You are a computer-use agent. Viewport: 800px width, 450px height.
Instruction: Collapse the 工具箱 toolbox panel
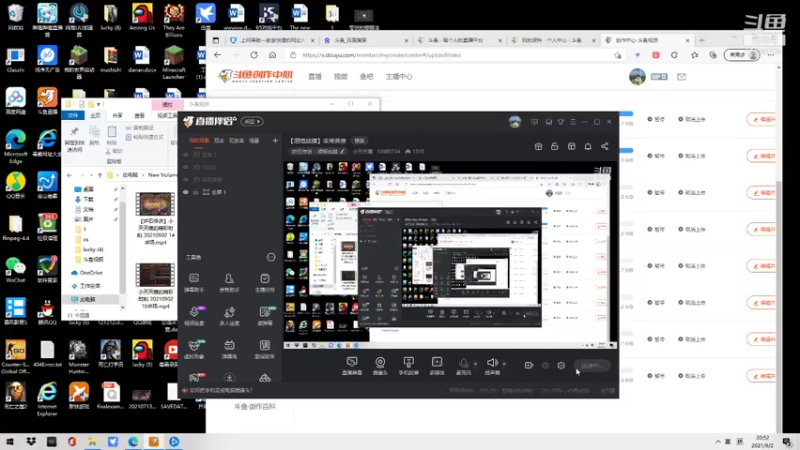tap(271, 257)
